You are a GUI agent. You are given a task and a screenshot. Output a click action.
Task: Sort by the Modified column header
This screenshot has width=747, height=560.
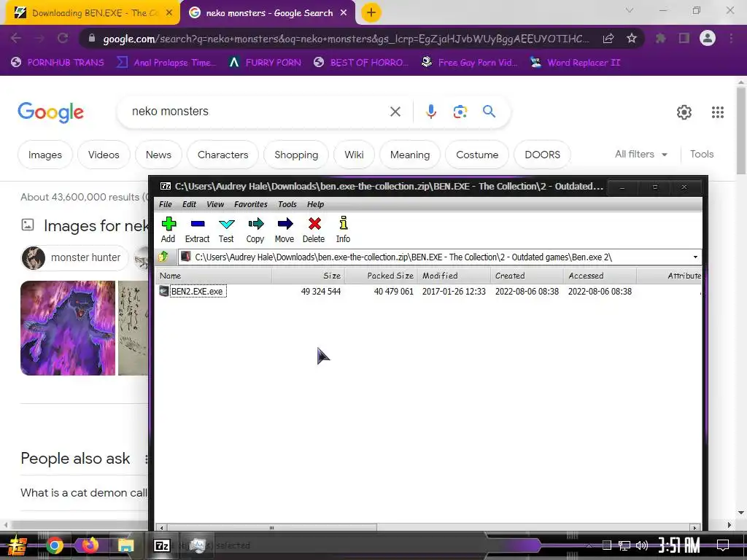pyautogui.click(x=454, y=276)
